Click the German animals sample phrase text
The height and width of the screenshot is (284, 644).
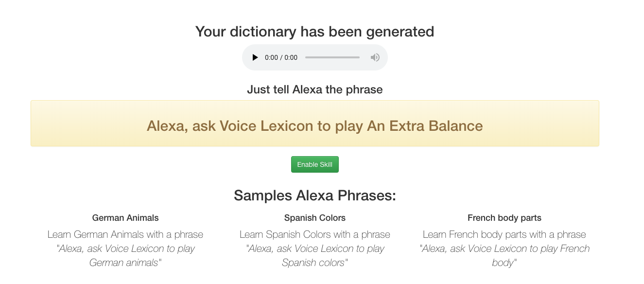point(125,255)
